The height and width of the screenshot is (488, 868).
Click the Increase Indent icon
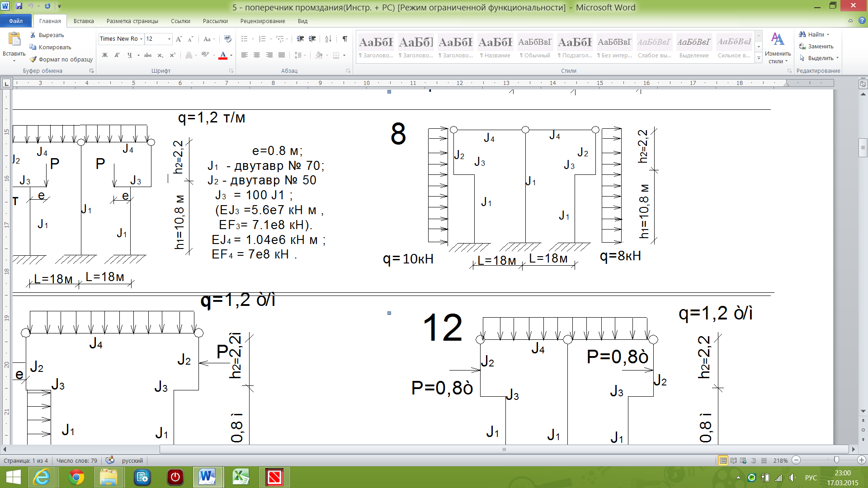[x=312, y=39]
